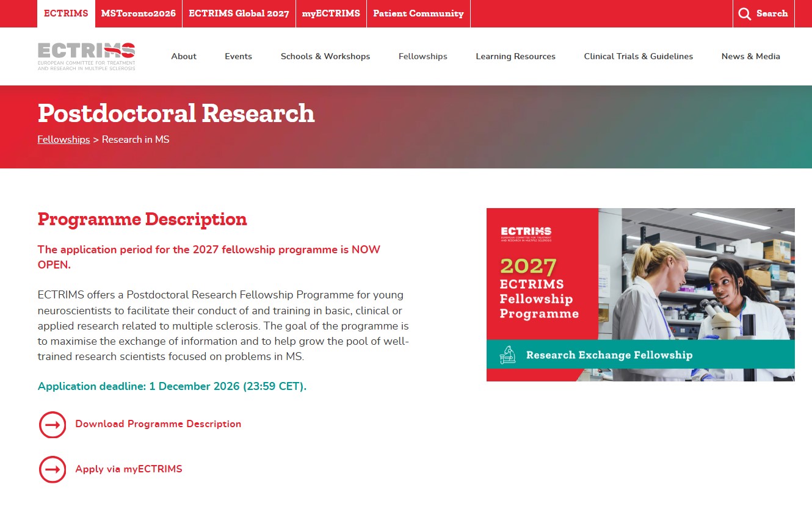Click the Download Programme Description link
The width and height of the screenshot is (812, 523).
(x=158, y=424)
